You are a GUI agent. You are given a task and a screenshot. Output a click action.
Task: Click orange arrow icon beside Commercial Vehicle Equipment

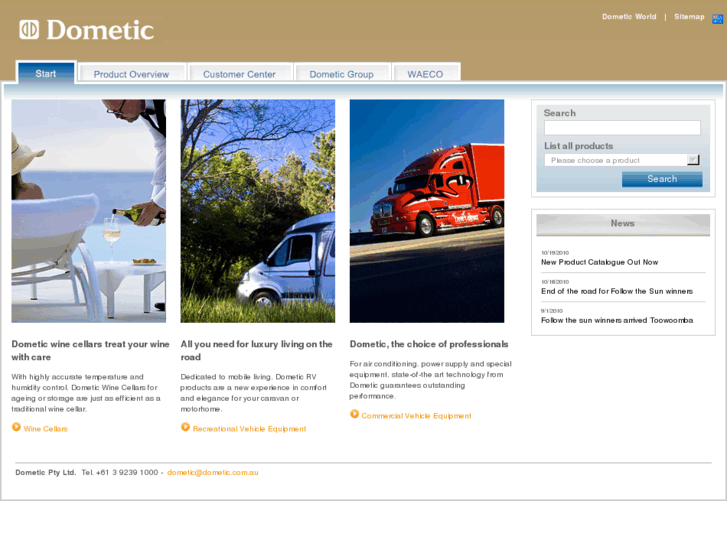point(354,414)
